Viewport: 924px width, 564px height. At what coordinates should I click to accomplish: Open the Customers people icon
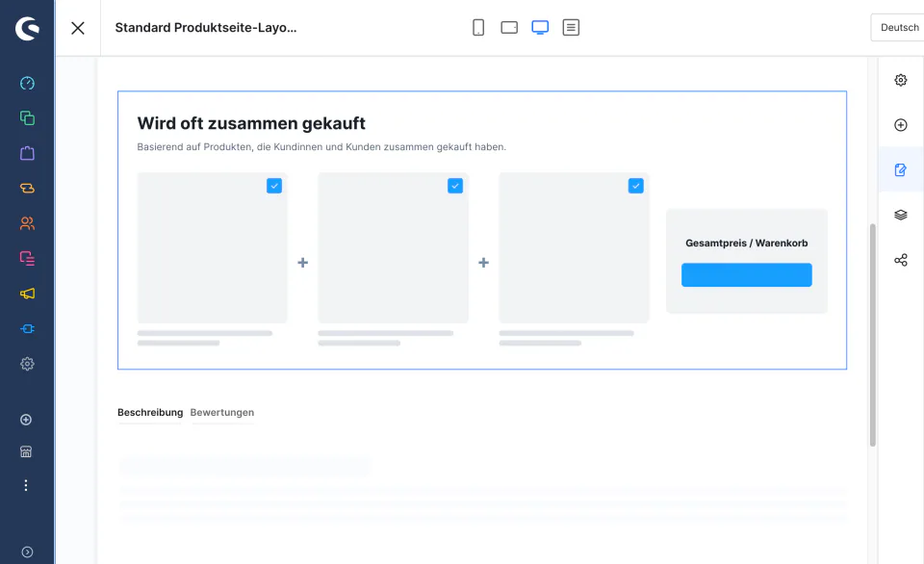(x=27, y=223)
